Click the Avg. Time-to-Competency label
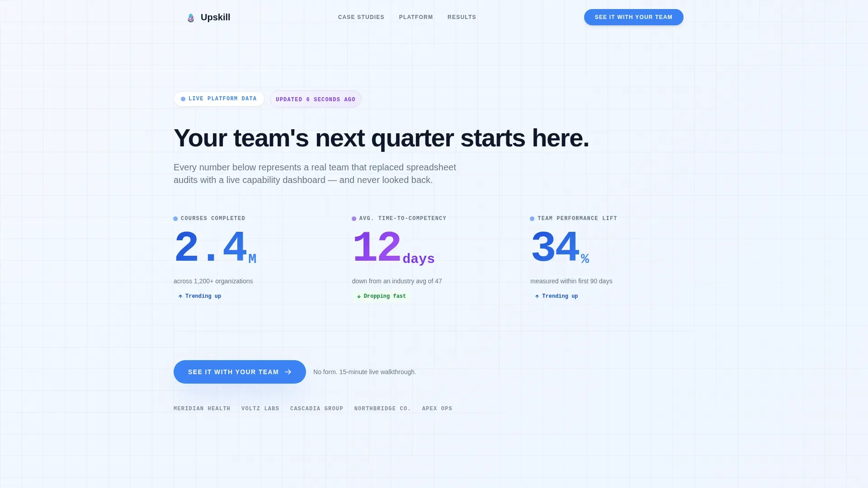Image resolution: width=868 pixels, height=488 pixels. coord(402,218)
